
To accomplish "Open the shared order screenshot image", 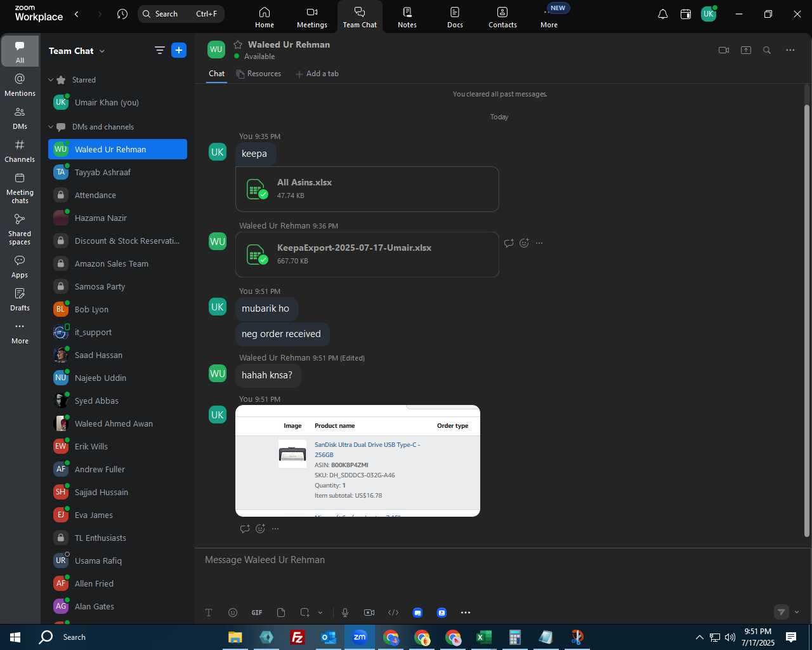I will pos(358,461).
